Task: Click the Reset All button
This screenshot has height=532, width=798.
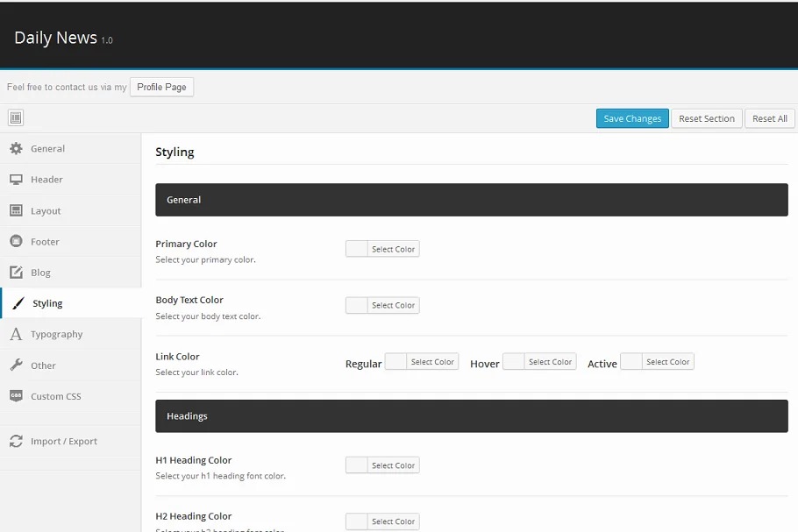Action: [x=769, y=118]
